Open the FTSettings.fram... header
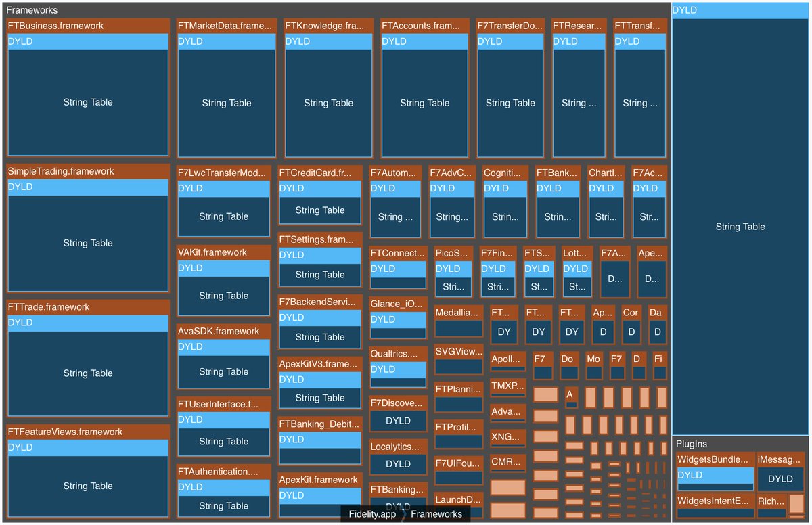This screenshot has width=812, height=525. pyautogui.click(x=320, y=239)
